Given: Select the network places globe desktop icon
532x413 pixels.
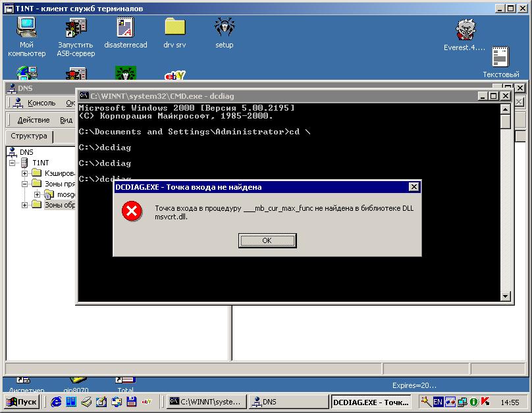Looking at the screenshot, I should (27, 72).
